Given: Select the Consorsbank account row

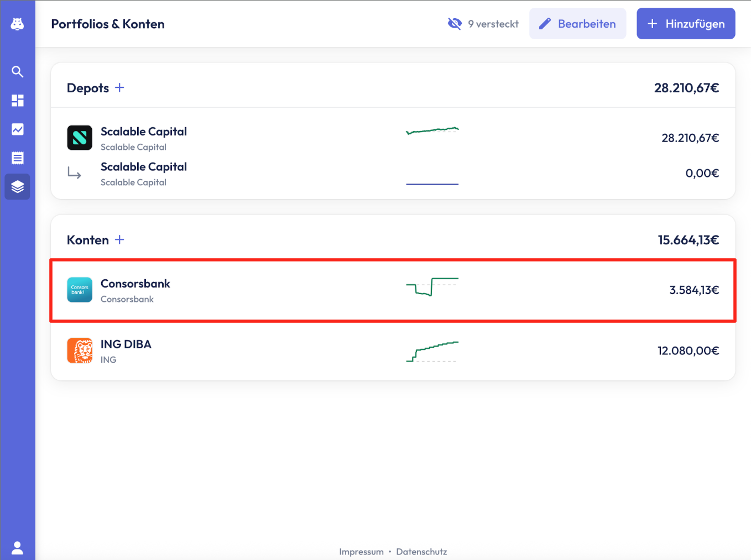Looking at the screenshot, I should pos(393,290).
